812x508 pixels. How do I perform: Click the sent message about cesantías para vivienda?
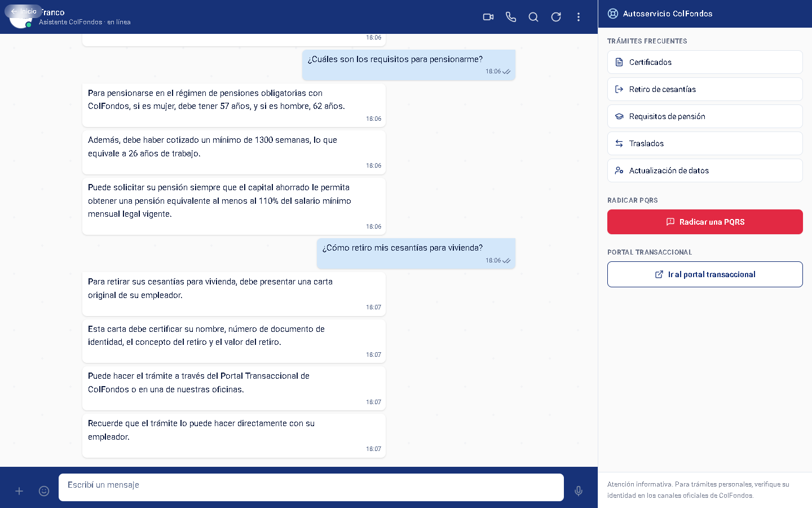click(416, 253)
